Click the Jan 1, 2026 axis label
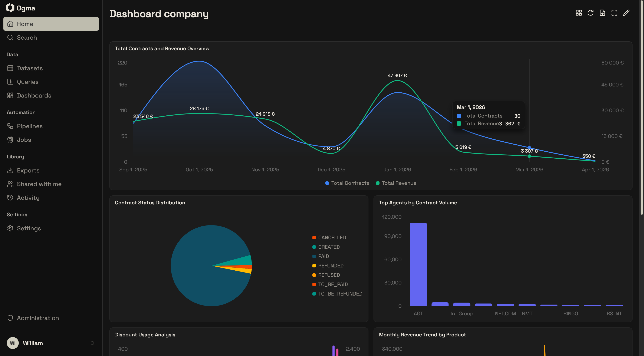644x356 pixels. (x=397, y=169)
